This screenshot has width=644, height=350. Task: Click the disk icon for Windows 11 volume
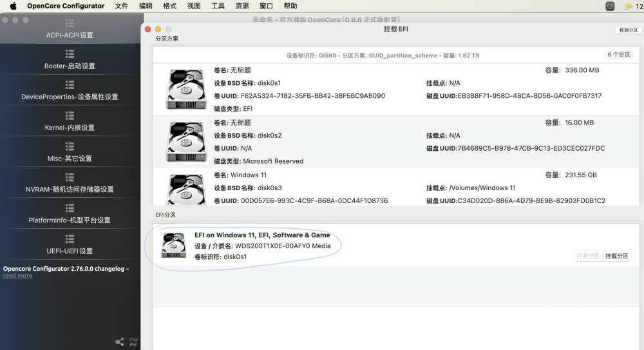(x=186, y=190)
